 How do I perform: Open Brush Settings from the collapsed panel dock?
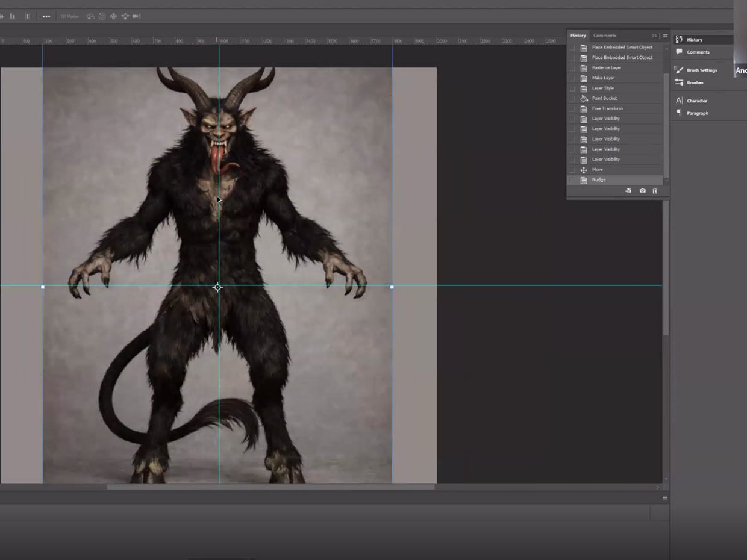701,70
